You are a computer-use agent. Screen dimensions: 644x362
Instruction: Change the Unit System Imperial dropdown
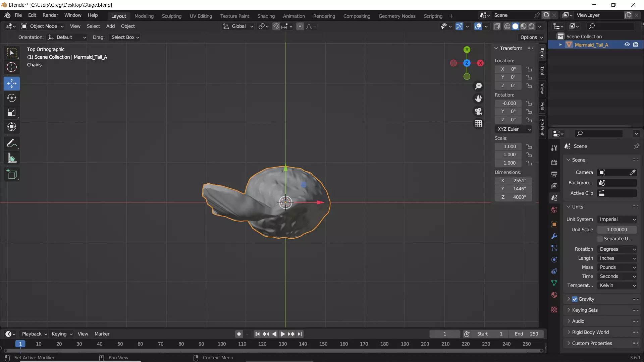617,219
